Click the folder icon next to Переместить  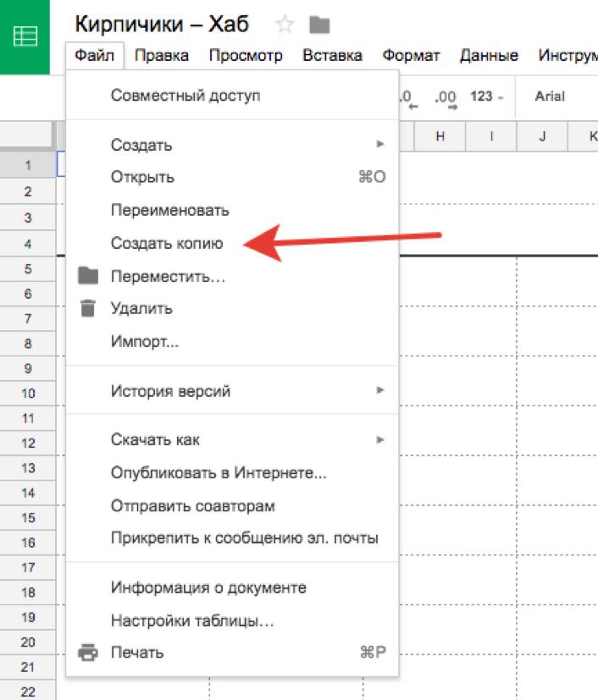pyautogui.click(x=88, y=276)
